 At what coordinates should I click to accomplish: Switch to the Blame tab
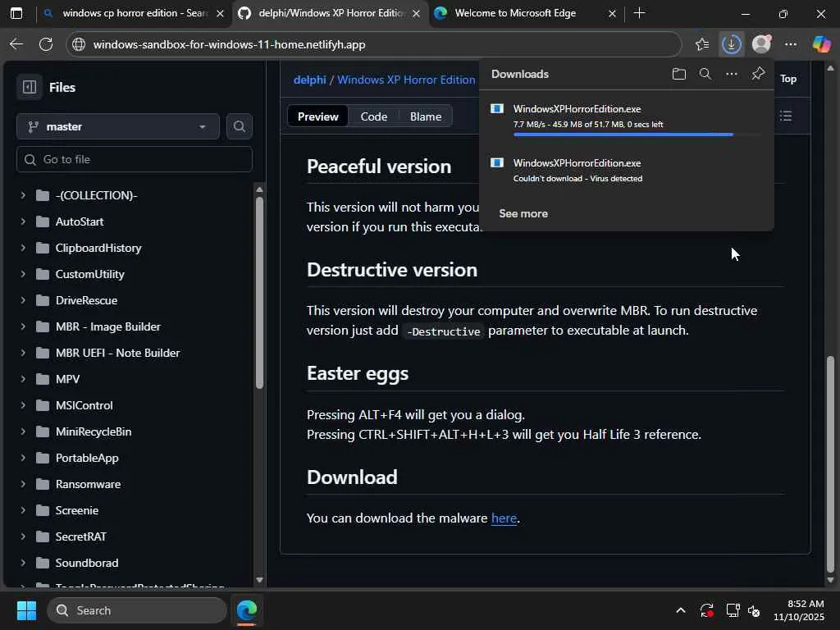pos(426,116)
